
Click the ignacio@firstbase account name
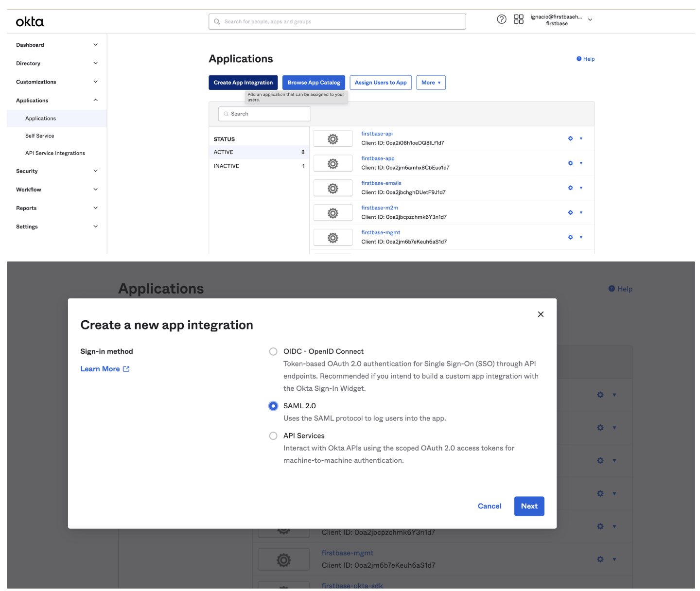(x=556, y=17)
